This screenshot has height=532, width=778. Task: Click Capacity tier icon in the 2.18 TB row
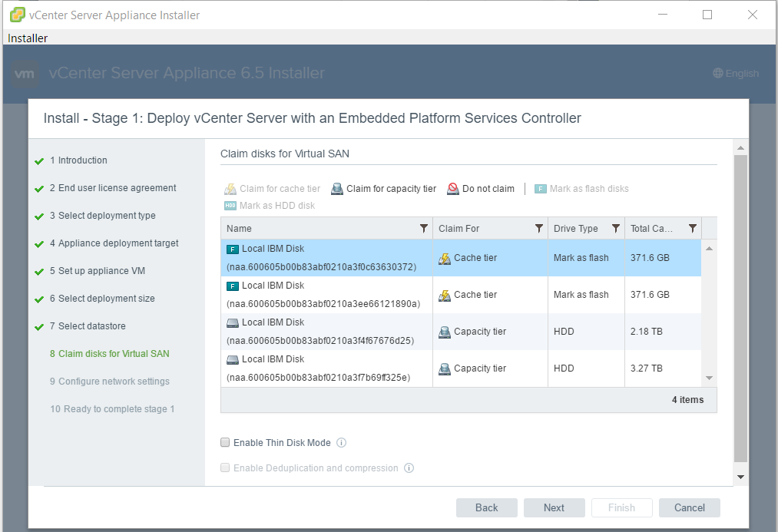445,332
